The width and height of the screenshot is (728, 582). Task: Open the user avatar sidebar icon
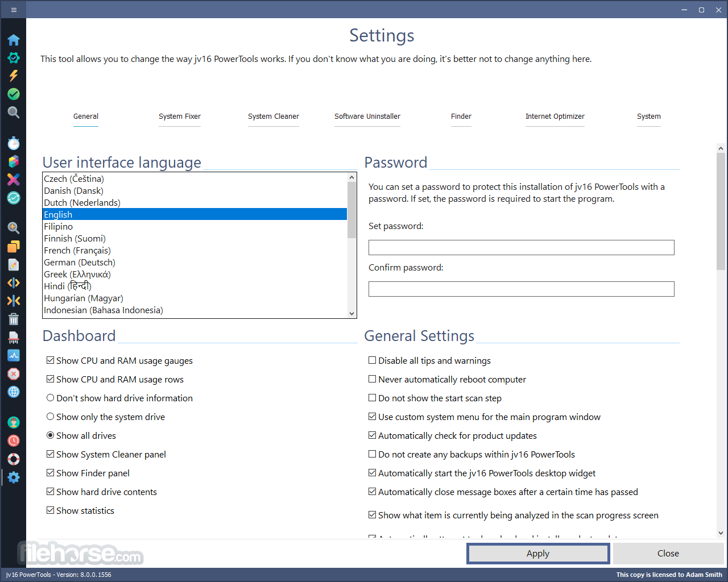14,422
